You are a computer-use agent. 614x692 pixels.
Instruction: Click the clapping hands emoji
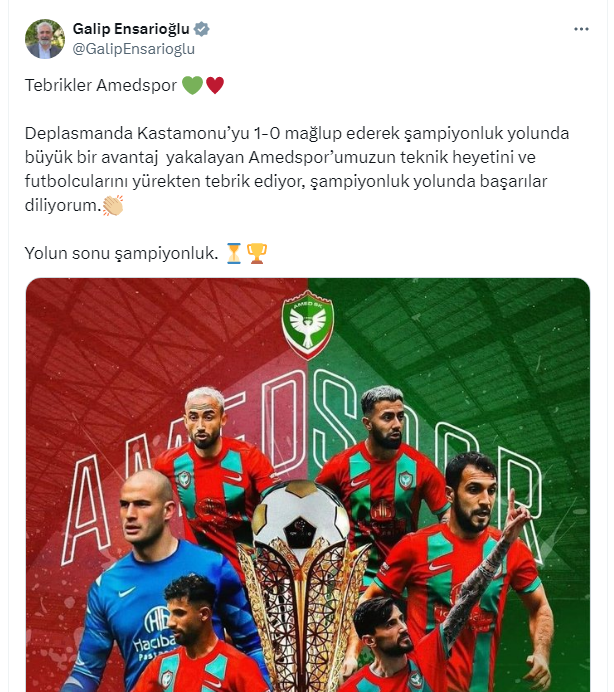pyautogui.click(x=113, y=205)
